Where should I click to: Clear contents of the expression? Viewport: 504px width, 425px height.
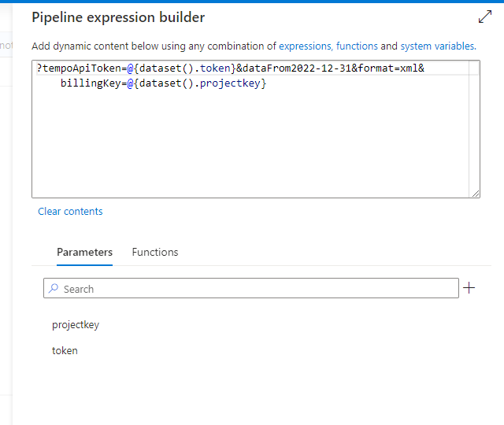(70, 211)
